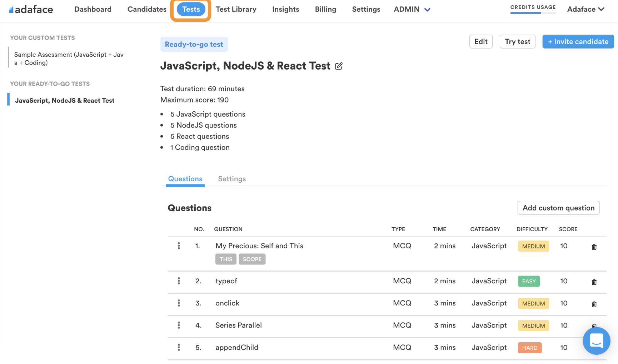
Task: Click the pencil icon to rename the test
Action: [x=339, y=66]
